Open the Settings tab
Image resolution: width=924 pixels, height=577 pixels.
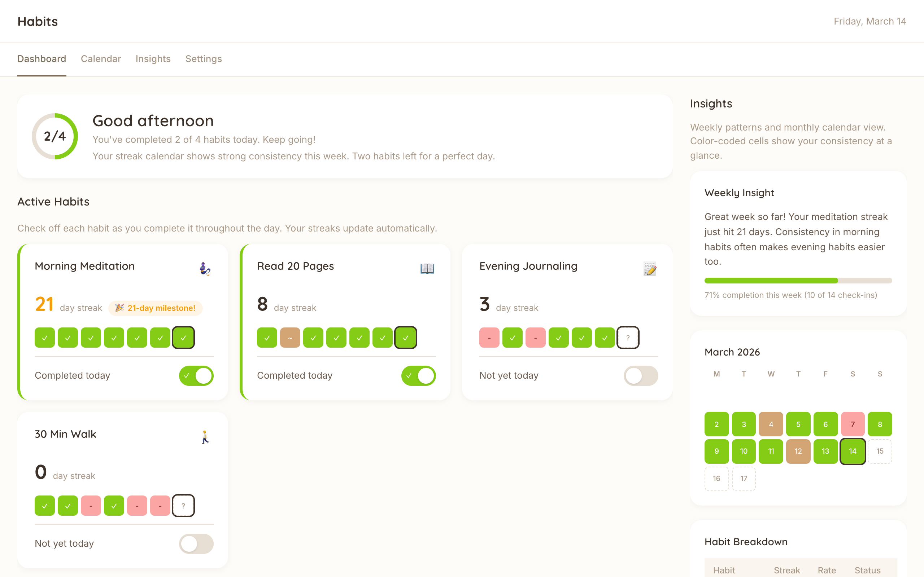[x=204, y=59]
